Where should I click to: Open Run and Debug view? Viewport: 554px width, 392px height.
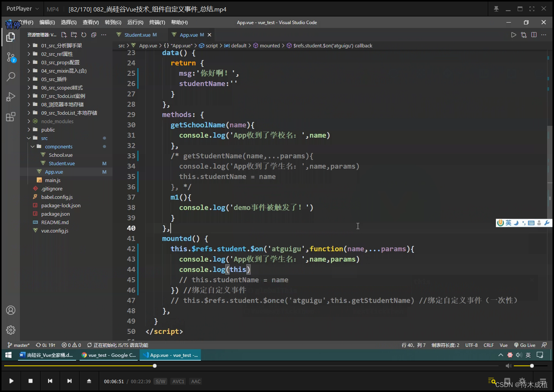click(11, 97)
